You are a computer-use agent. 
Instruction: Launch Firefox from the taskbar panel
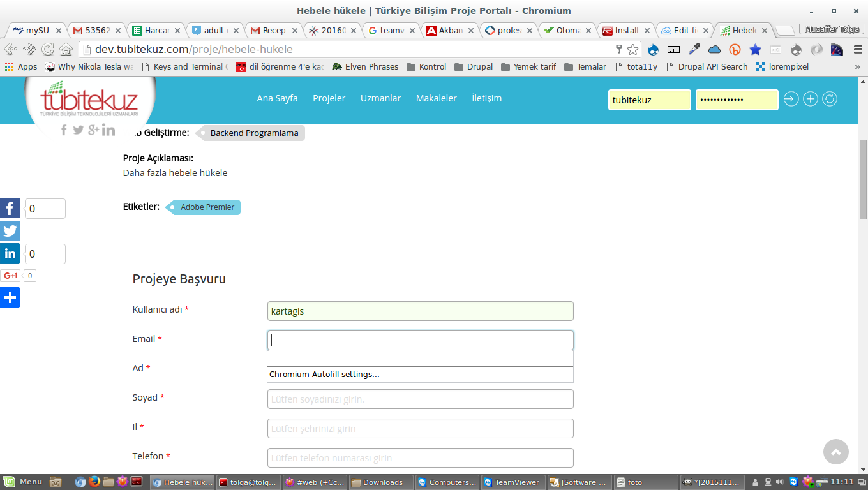pos(94,482)
